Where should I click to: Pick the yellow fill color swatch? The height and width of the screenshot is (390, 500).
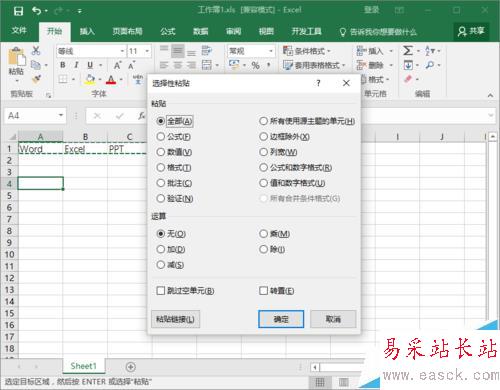click(90, 79)
